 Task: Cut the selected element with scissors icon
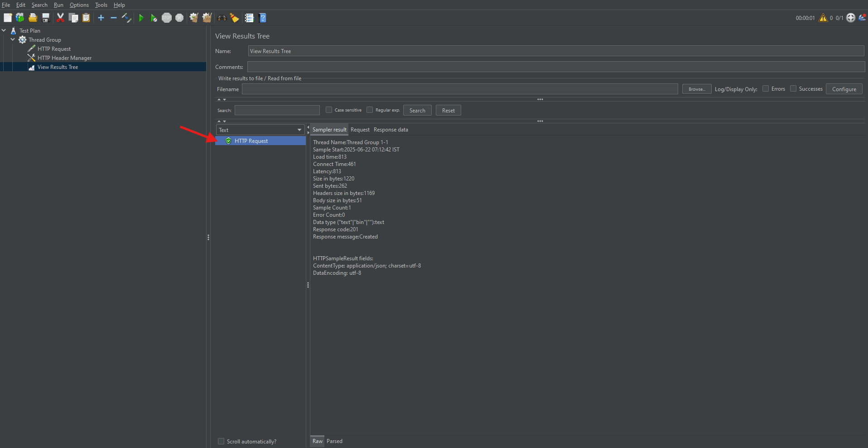[x=60, y=18]
